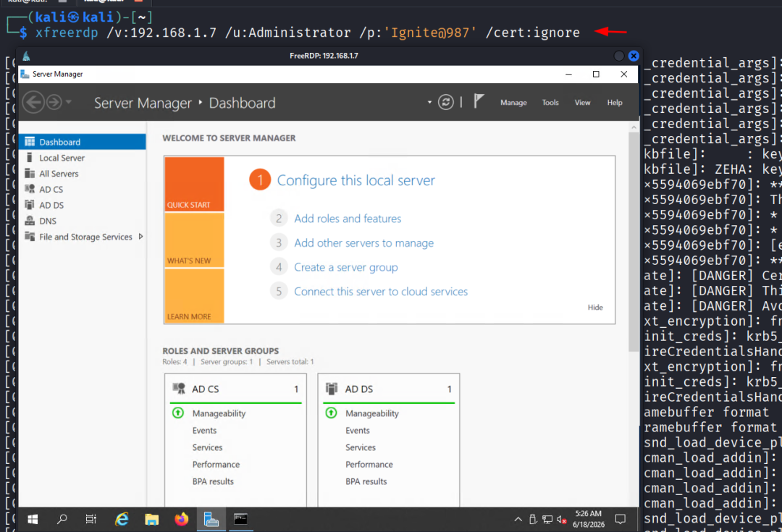Open Services in the AD CS tile

coord(208,447)
